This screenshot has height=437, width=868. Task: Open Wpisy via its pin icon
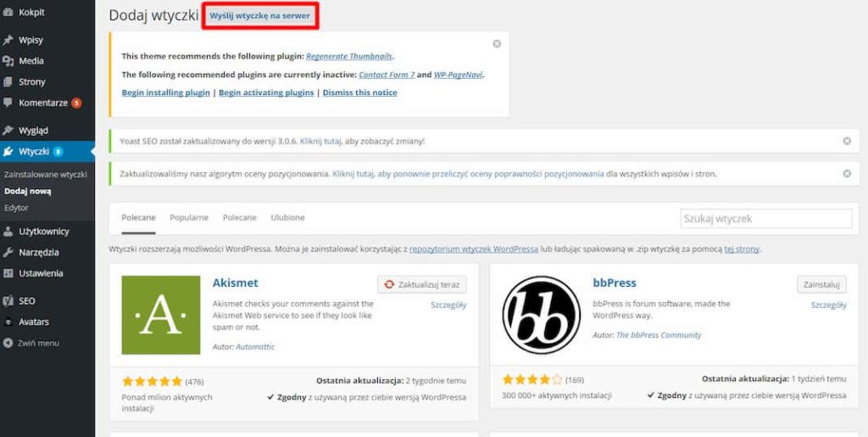tap(8, 40)
